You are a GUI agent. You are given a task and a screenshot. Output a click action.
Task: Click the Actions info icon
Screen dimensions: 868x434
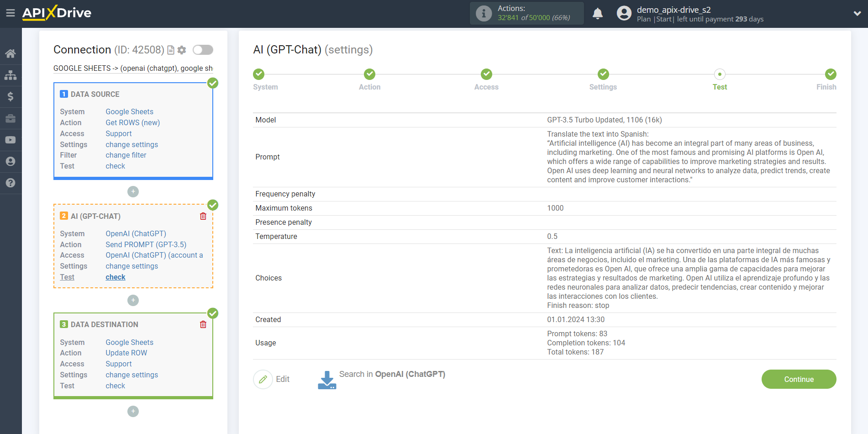pyautogui.click(x=484, y=13)
